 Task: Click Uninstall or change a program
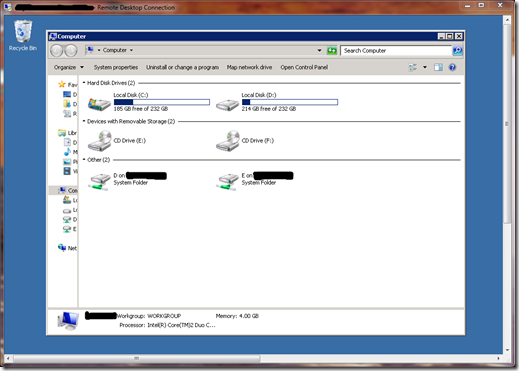(x=182, y=67)
